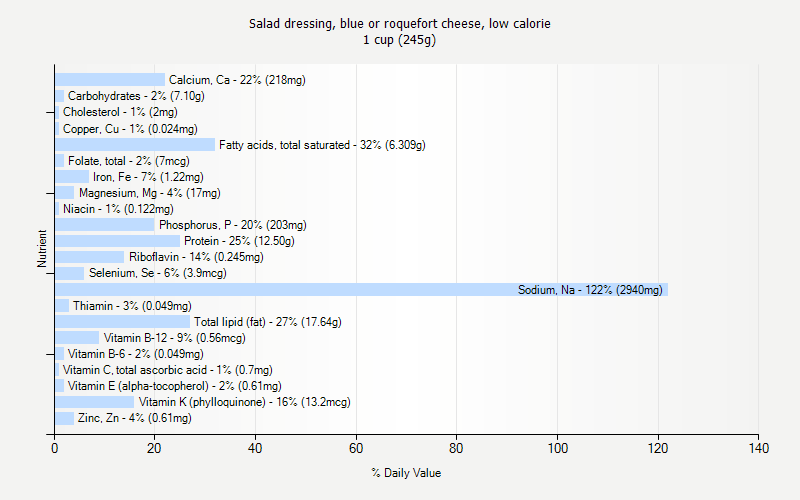The width and height of the screenshot is (800, 500).
Task: Click the Riboflavin bar
Action: 89,257
